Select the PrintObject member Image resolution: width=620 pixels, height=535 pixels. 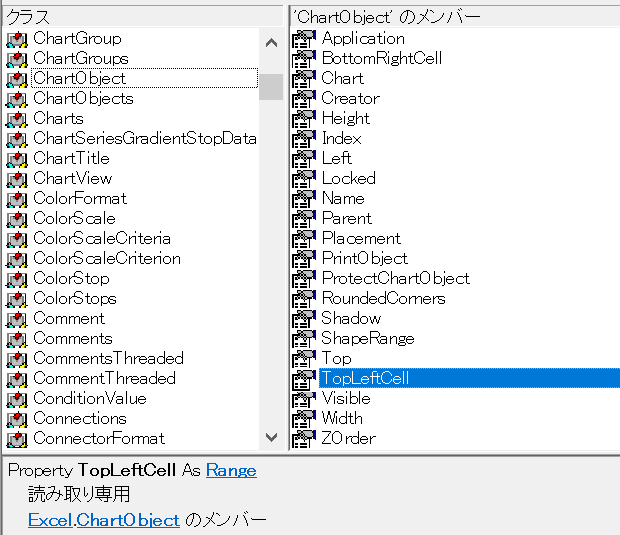pos(365,259)
